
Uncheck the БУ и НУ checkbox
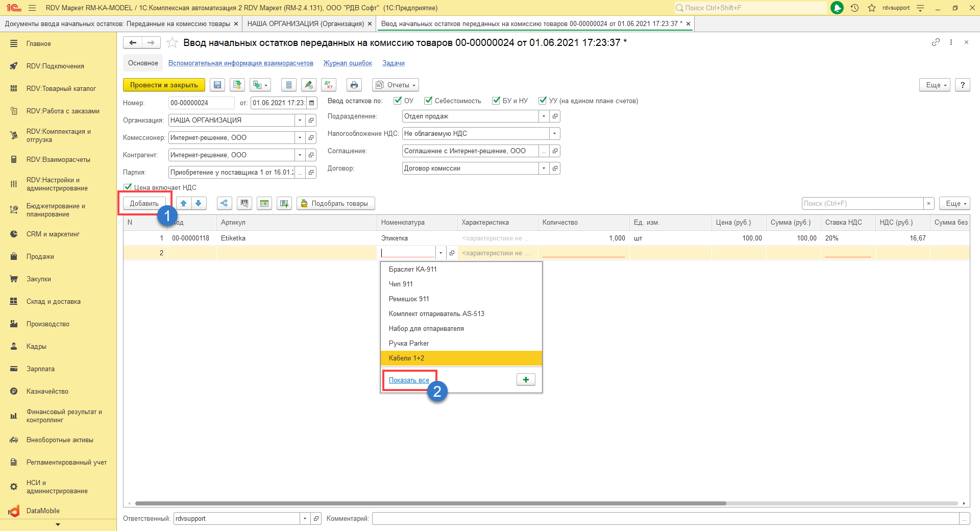point(496,101)
